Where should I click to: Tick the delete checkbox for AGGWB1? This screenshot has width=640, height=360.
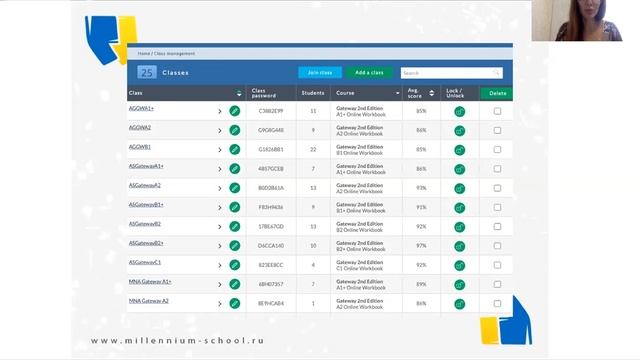(497, 149)
